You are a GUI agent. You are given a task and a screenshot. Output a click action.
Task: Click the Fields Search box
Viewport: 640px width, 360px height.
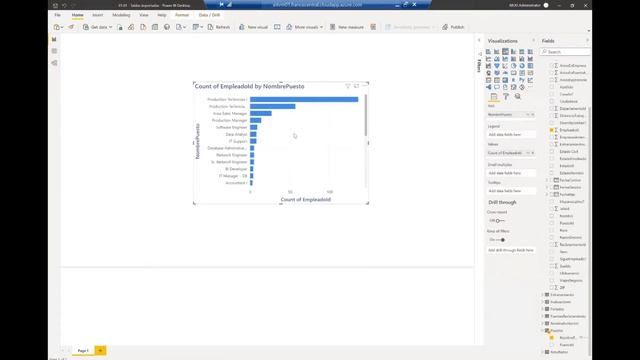click(565, 52)
